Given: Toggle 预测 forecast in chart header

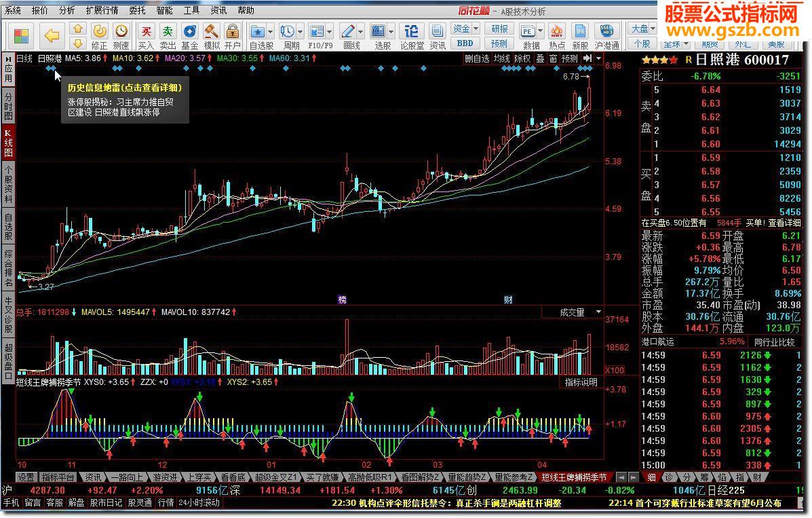Looking at the screenshot, I should tap(570, 58).
